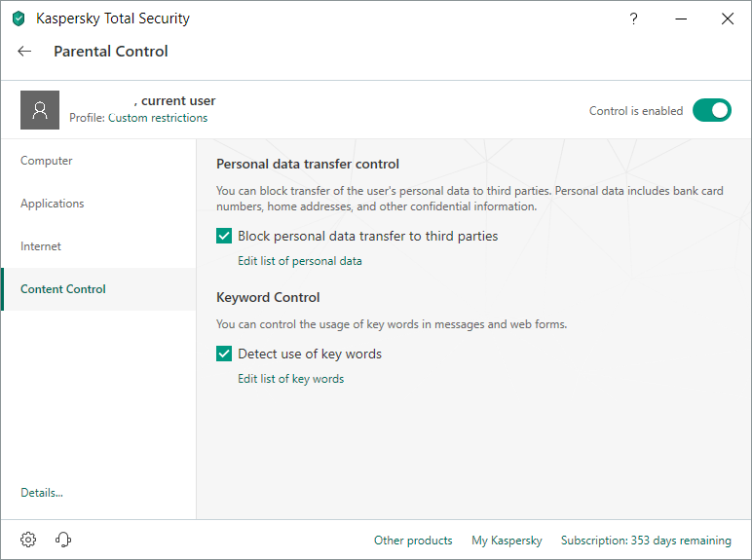
Task: Uncheck Block personal data transfer checkbox
Action: (x=225, y=236)
